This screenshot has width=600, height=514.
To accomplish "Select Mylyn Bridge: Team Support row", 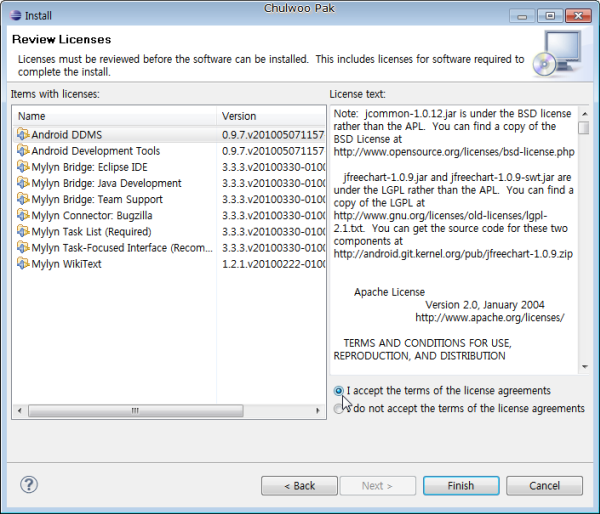I will pos(169,199).
